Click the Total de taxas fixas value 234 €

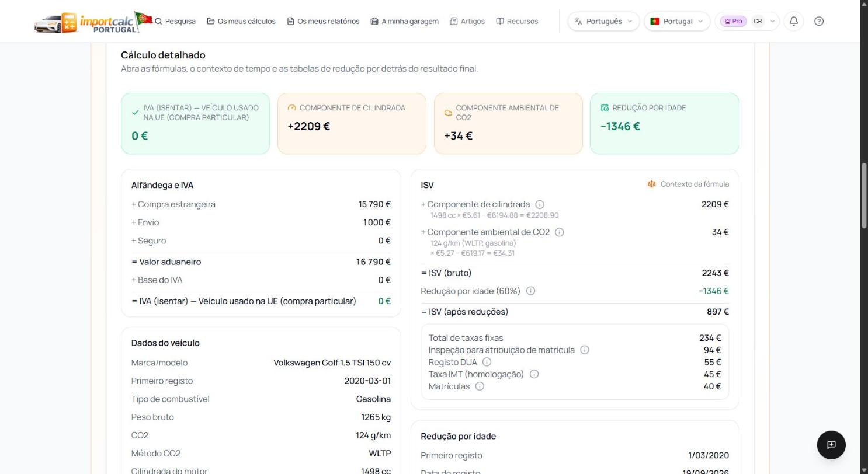710,338
